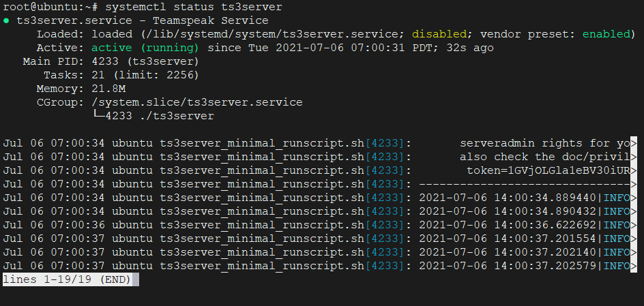The height and width of the screenshot is (306, 644).
Task: Click truncation arrow on serveradmin rights line
Action: coord(634,143)
